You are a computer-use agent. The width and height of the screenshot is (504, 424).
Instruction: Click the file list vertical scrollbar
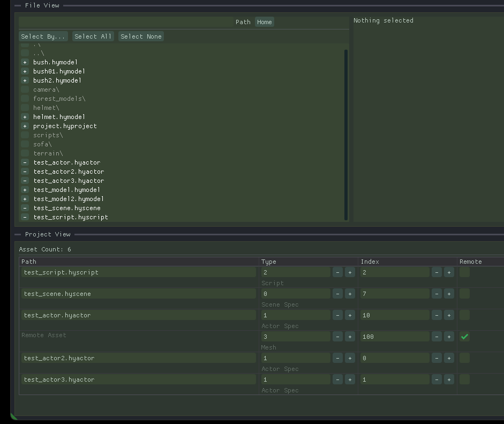pos(346,134)
